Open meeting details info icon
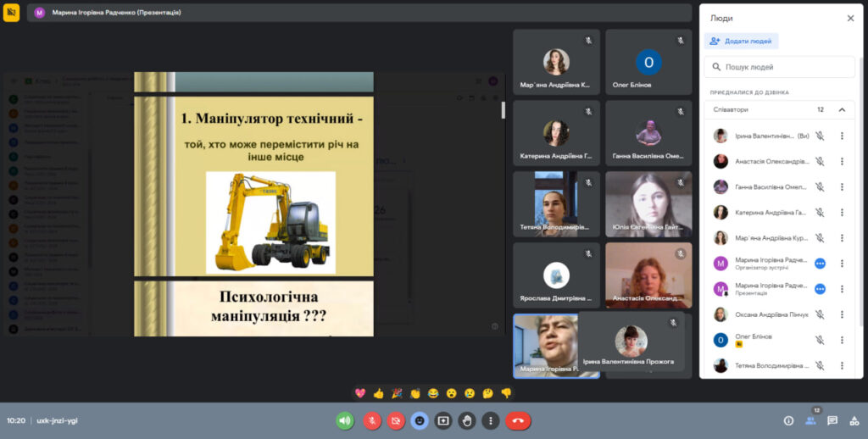Screen dimensions: 868x439 tap(788, 420)
